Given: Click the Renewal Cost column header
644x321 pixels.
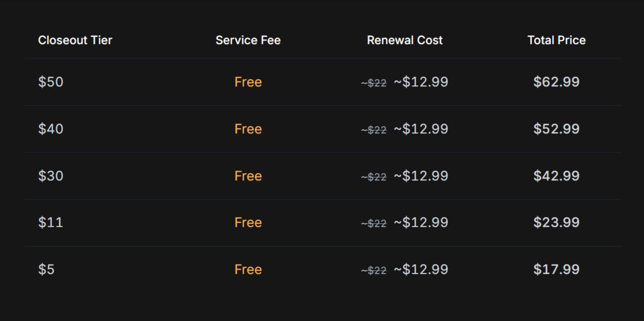Looking at the screenshot, I should (x=405, y=40).
